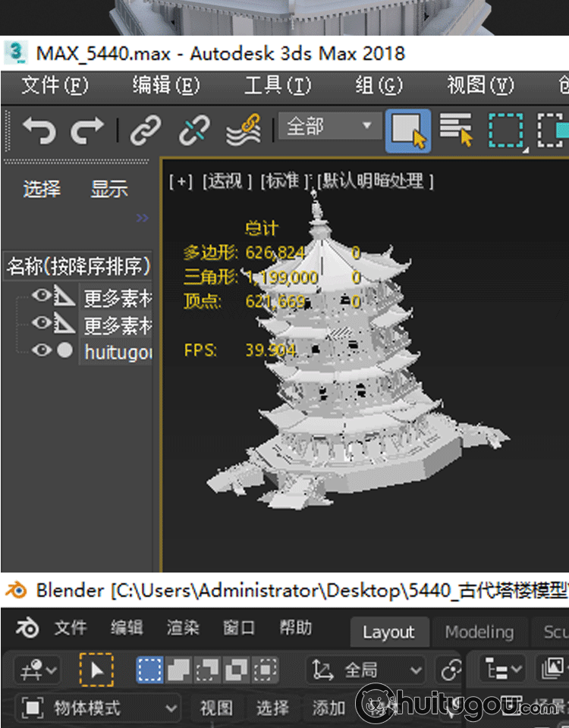
Task: Open Blender viewport's 选择 menu
Action: [x=272, y=708]
